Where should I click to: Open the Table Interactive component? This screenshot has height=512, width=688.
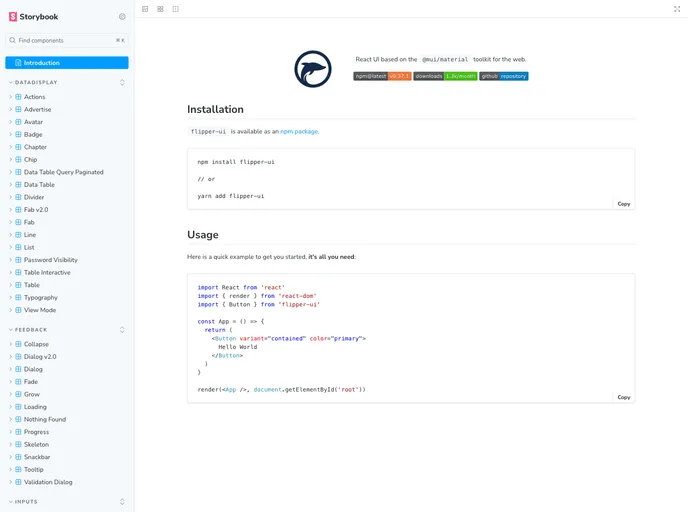47,272
